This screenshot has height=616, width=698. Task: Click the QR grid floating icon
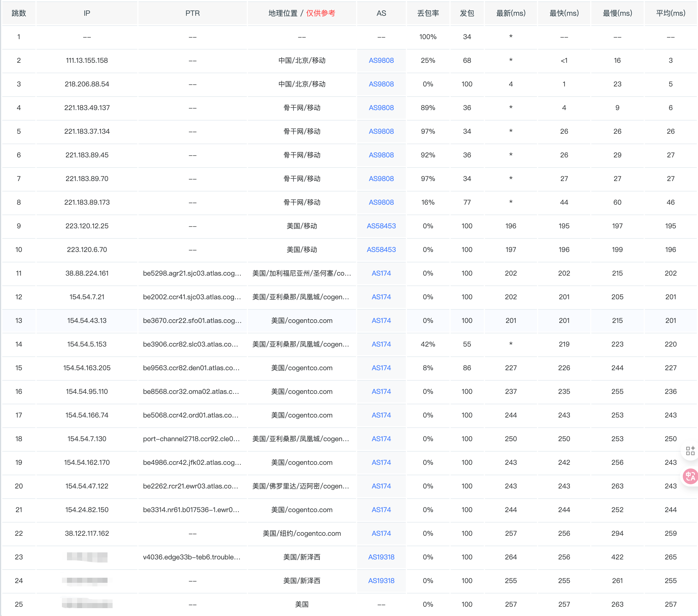click(690, 451)
